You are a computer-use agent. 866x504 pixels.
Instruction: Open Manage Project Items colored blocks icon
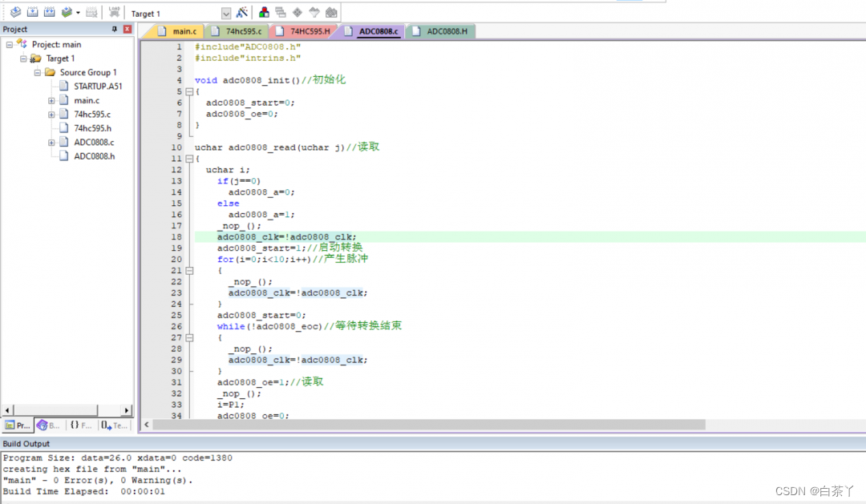[x=264, y=13]
